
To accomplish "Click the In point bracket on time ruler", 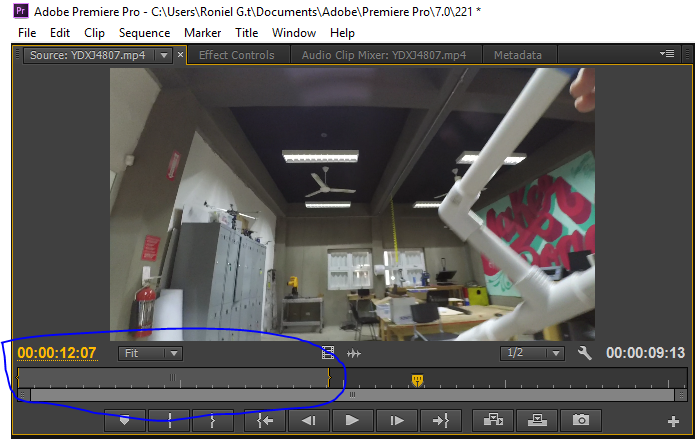I will [18, 377].
